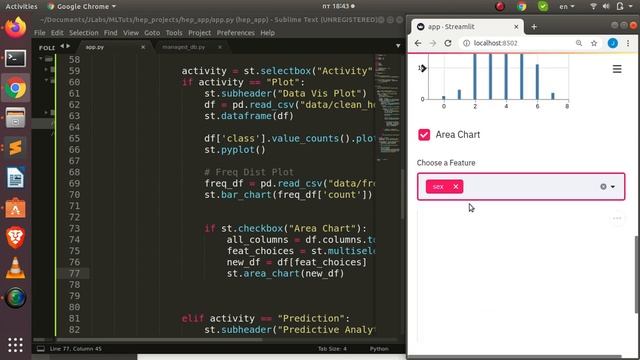This screenshot has height=360, width=640.
Task: Open the Goto menu
Action: coord(152,33)
